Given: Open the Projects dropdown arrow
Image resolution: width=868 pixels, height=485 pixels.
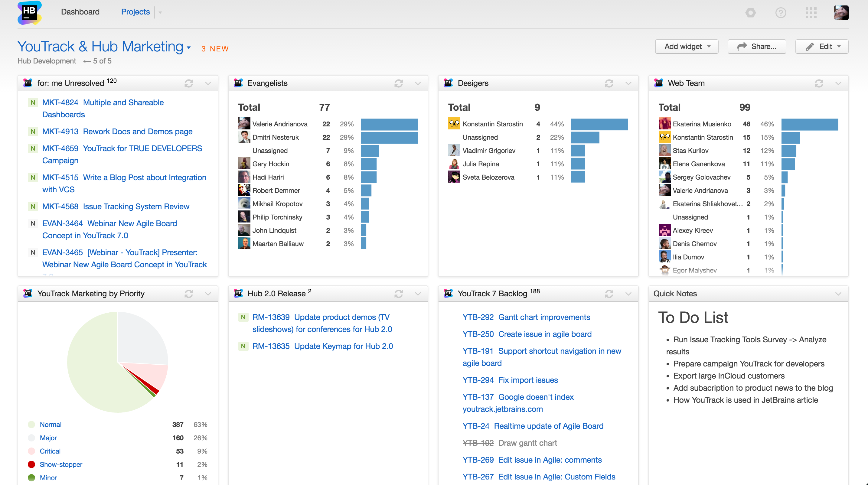Looking at the screenshot, I should tap(160, 12).
